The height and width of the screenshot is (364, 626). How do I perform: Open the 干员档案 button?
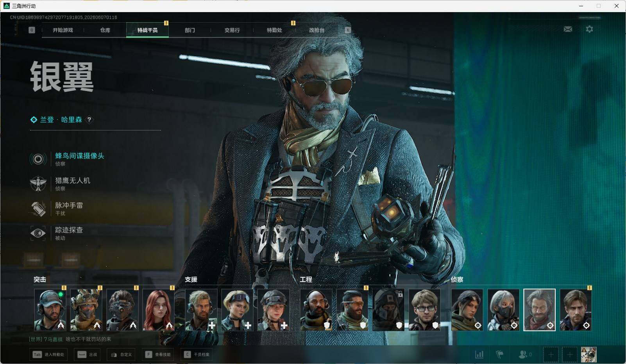point(197,355)
